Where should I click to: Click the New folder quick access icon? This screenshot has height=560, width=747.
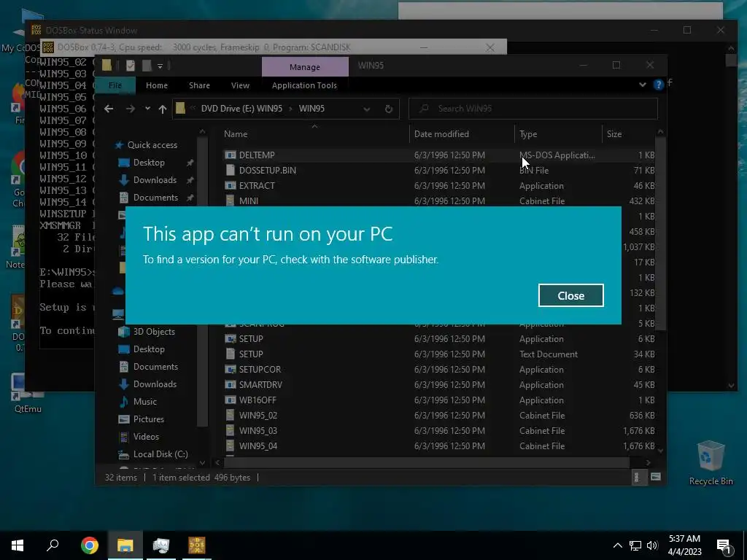pyautogui.click(x=147, y=66)
